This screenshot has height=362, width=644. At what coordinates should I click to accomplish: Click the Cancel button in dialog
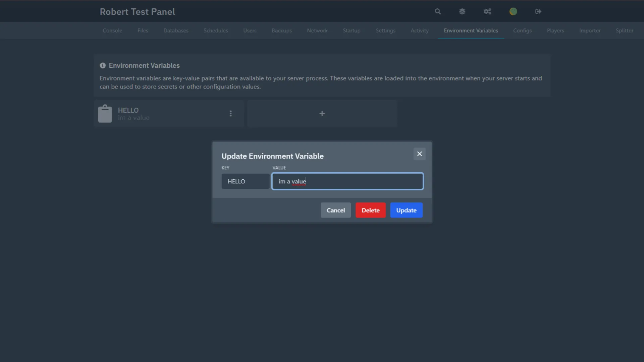(336, 210)
